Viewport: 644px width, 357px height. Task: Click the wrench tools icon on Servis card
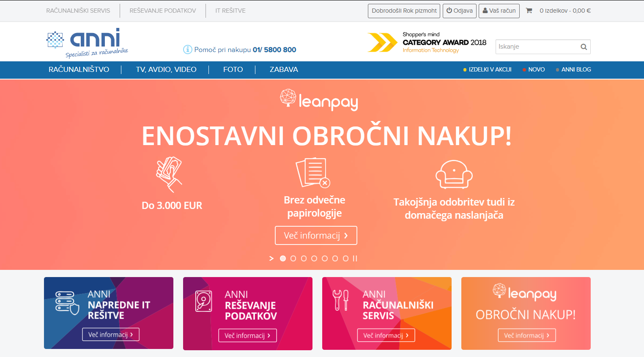[x=340, y=300]
